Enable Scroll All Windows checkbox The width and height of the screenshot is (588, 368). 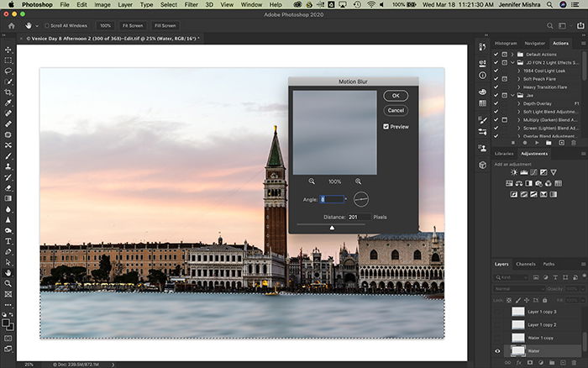point(47,25)
